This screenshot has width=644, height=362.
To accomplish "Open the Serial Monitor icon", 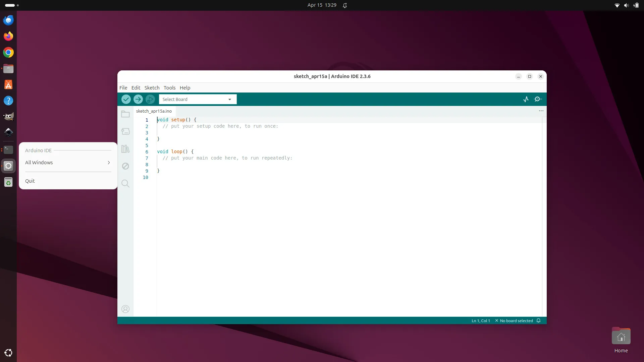I will [538, 99].
